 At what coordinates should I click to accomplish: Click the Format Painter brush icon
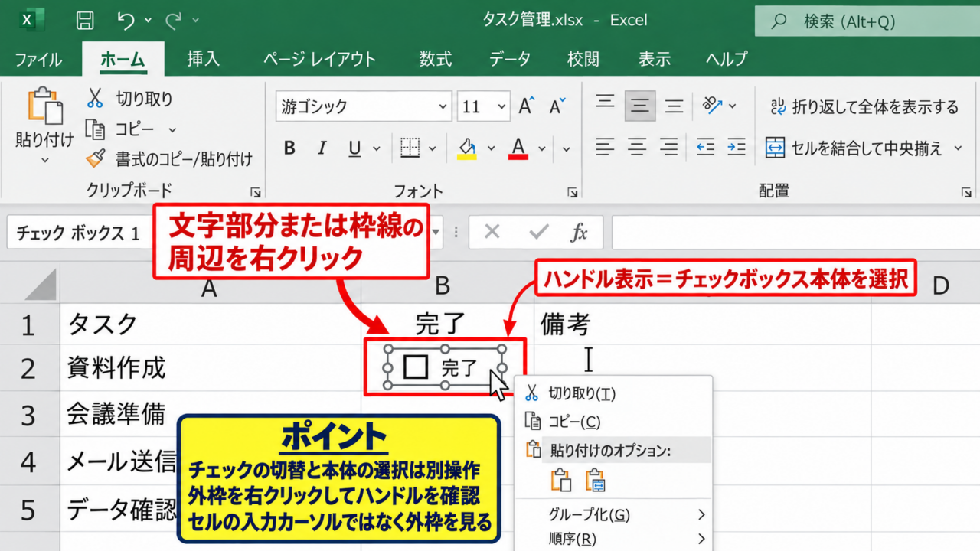95,159
